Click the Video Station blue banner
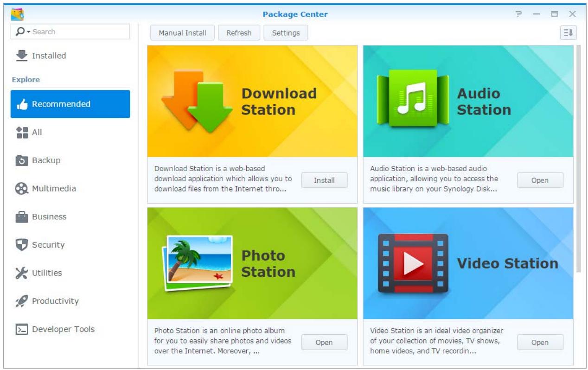Screen dimensions: 588x370 (x=468, y=263)
